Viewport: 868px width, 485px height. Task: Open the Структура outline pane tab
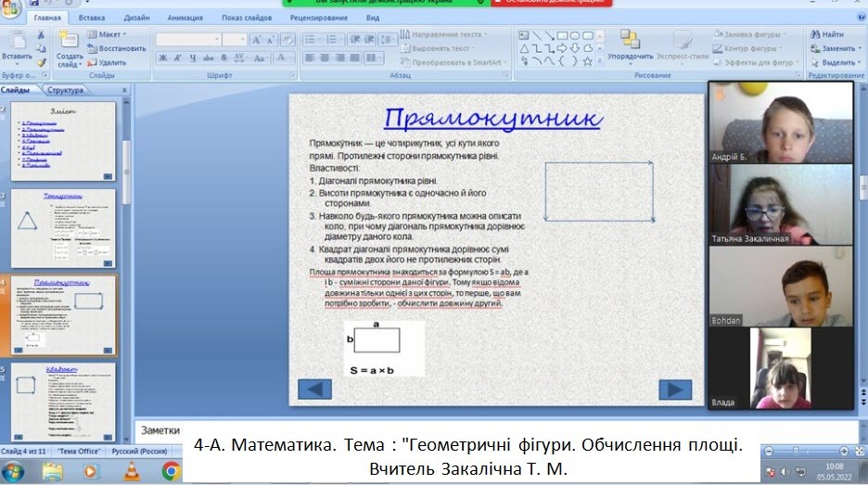tap(66, 90)
